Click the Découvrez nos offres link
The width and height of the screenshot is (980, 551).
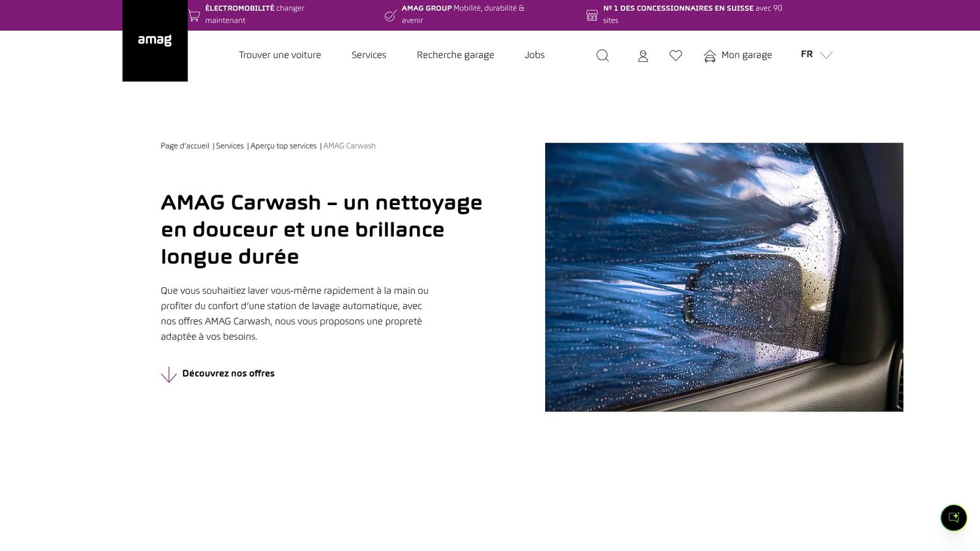pyautogui.click(x=228, y=373)
